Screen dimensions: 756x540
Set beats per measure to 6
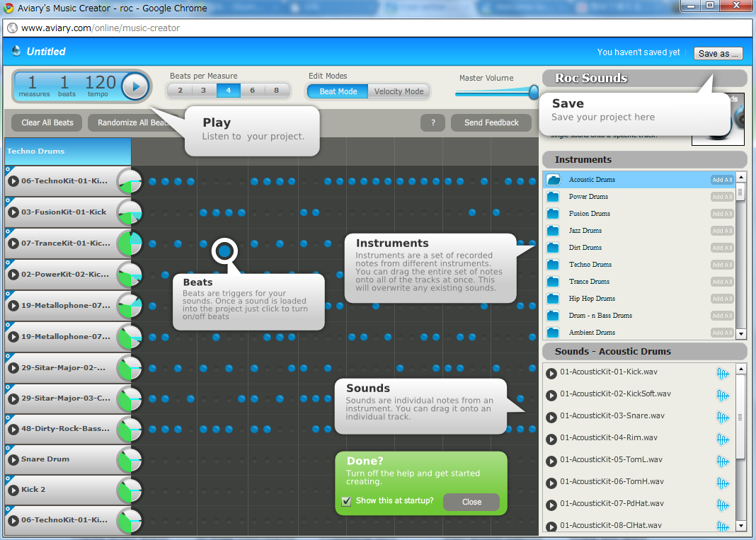point(252,90)
